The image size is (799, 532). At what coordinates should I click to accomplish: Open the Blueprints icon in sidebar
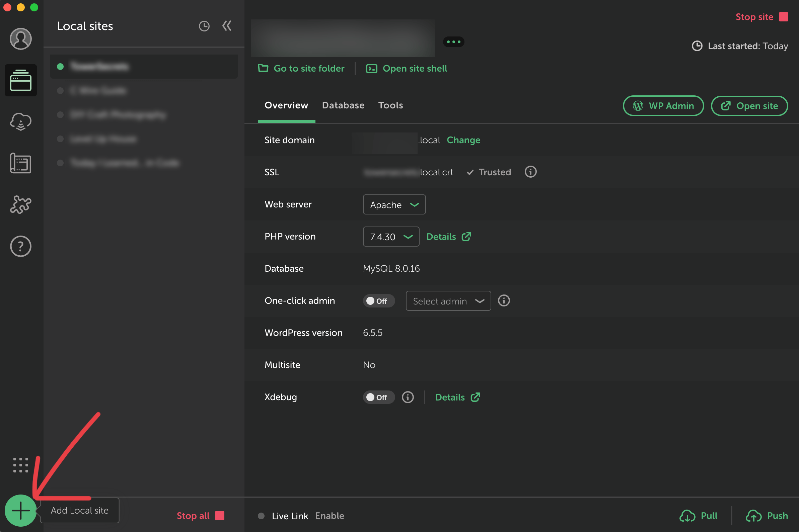coord(21,163)
